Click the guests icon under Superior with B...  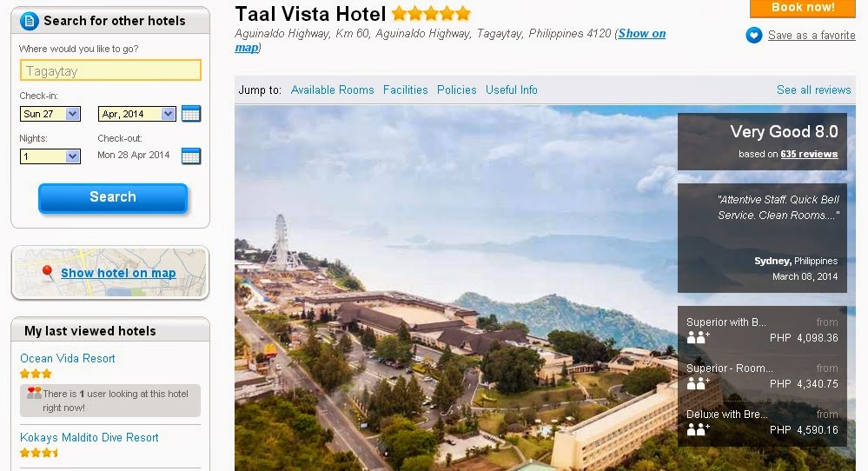point(698,337)
